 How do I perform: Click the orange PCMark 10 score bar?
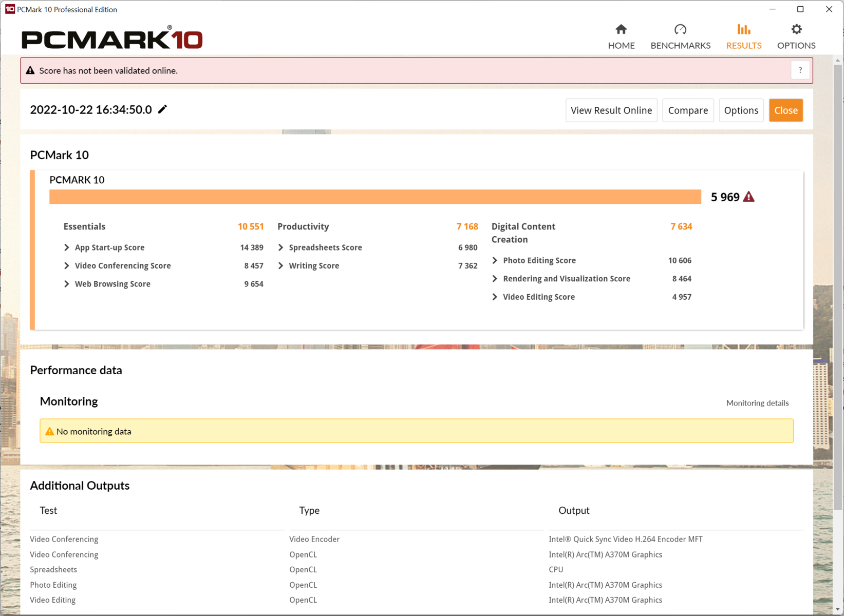point(375,197)
